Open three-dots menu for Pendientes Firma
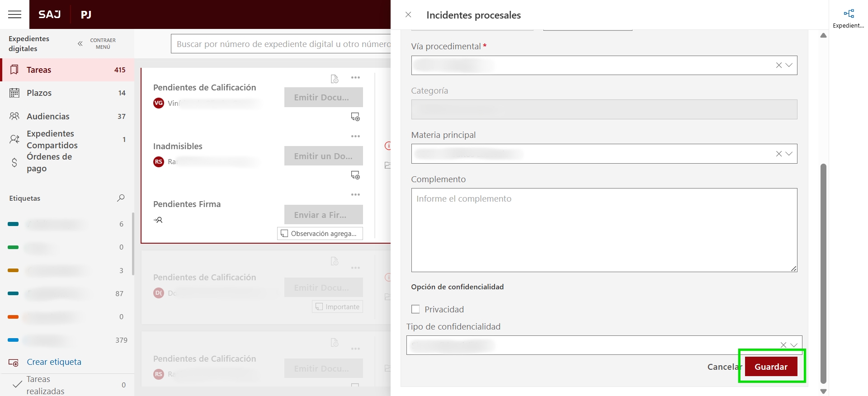This screenshot has height=396, width=868. pos(355,194)
